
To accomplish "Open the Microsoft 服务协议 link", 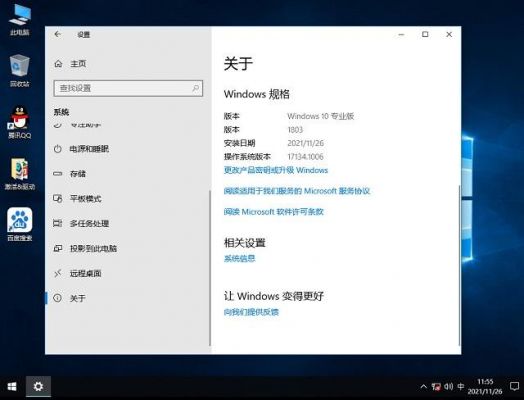I will tap(297, 191).
